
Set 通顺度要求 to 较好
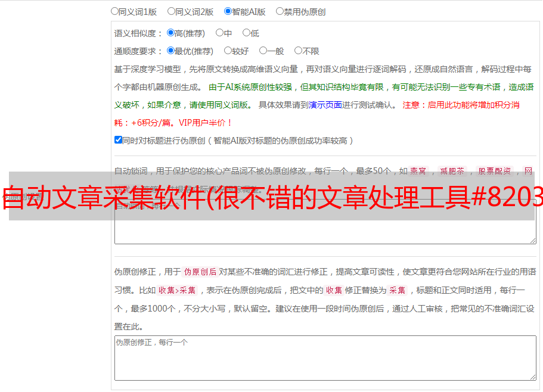[228, 51]
